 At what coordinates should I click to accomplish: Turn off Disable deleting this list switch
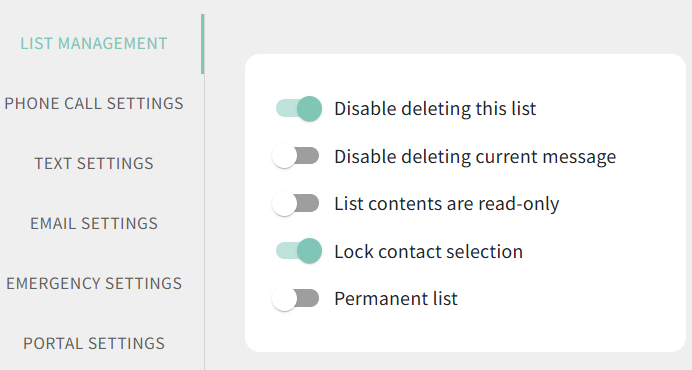pyautogui.click(x=299, y=109)
